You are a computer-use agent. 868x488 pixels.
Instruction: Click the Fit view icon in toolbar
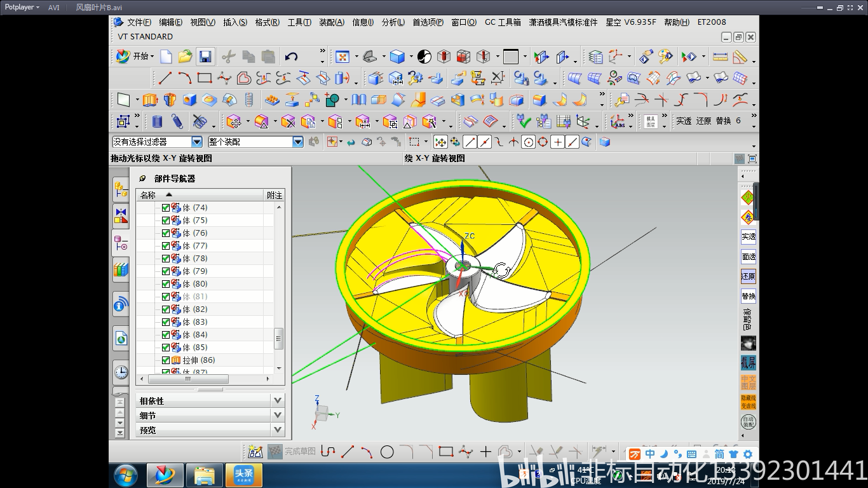pos(342,57)
